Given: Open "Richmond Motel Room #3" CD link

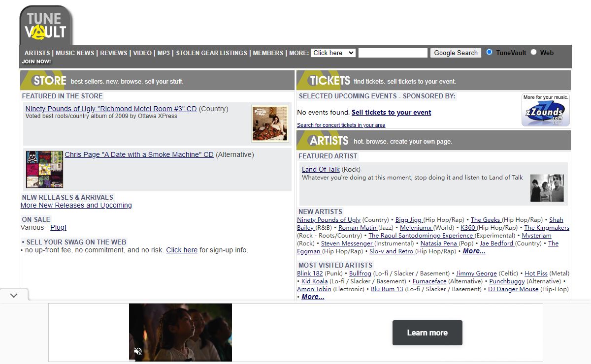Looking at the screenshot, I should pyautogui.click(x=111, y=109).
